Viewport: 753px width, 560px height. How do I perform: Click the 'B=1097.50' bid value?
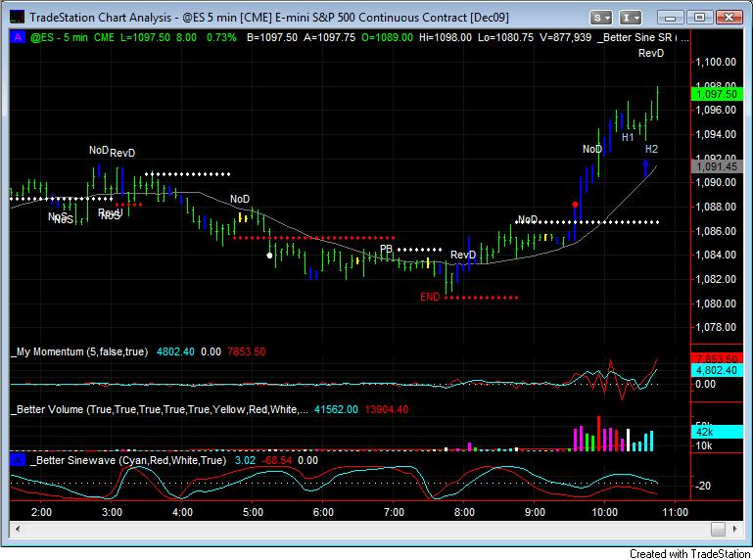tap(272, 37)
